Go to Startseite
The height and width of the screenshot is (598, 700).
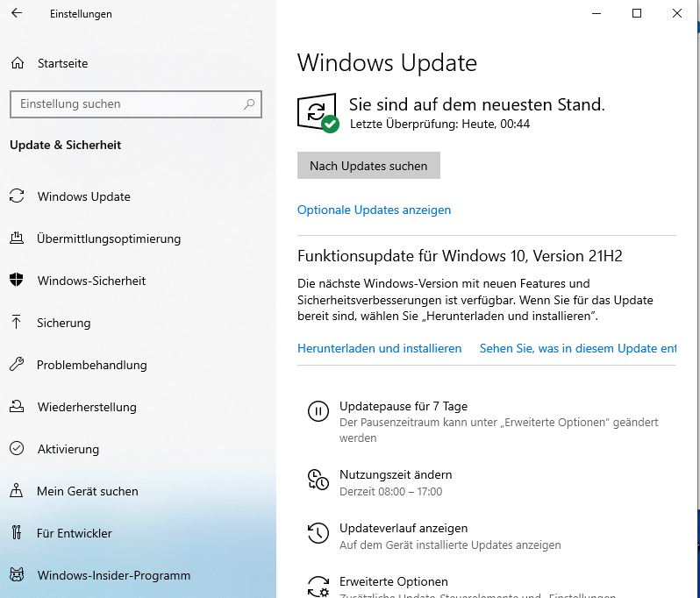coord(62,63)
